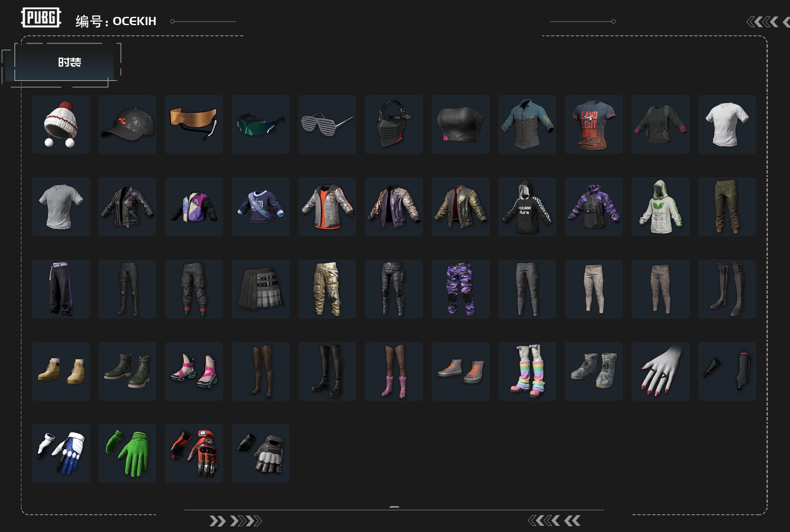The height and width of the screenshot is (532, 790).
Task: Click the blue and white gloves
Action: point(61,453)
